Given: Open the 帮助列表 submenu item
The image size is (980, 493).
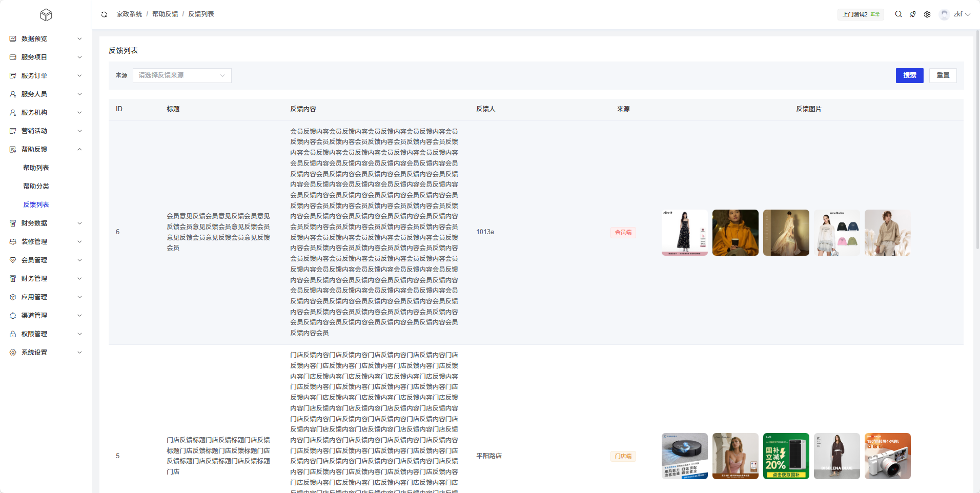Looking at the screenshot, I should pos(36,168).
